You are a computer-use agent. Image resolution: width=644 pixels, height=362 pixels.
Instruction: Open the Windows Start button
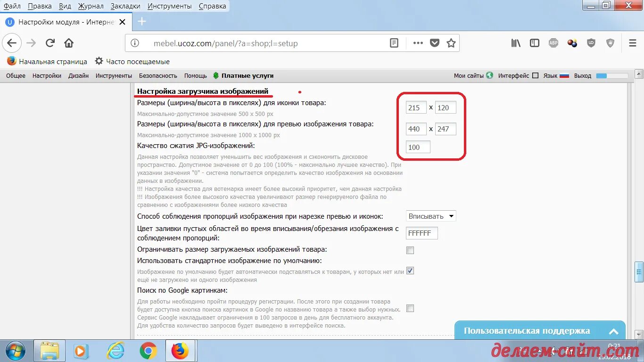tap(16, 351)
